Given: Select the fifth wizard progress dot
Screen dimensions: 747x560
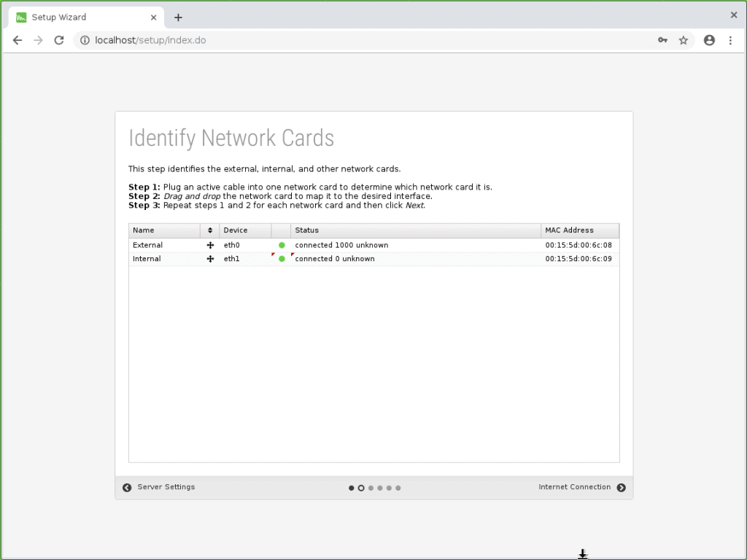Looking at the screenshot, I should 390,488.
